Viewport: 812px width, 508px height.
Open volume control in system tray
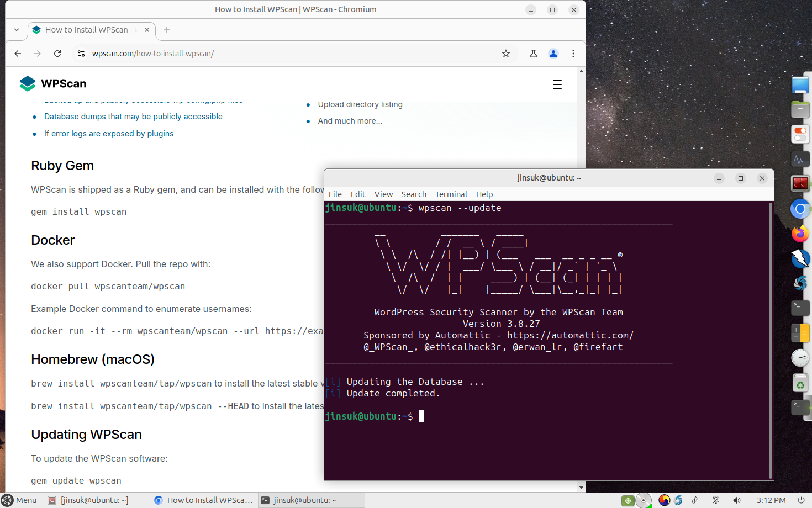[x=737, y=500]
